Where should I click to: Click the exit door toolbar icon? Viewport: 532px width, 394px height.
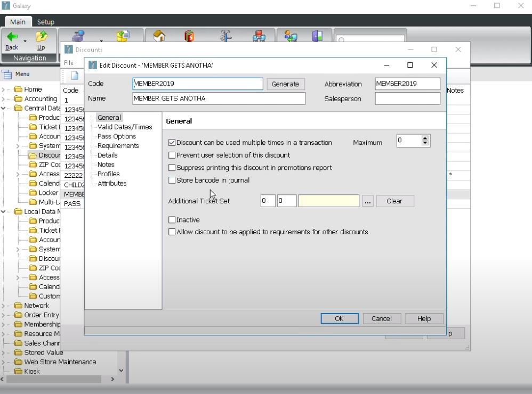[x=318, y=36]
